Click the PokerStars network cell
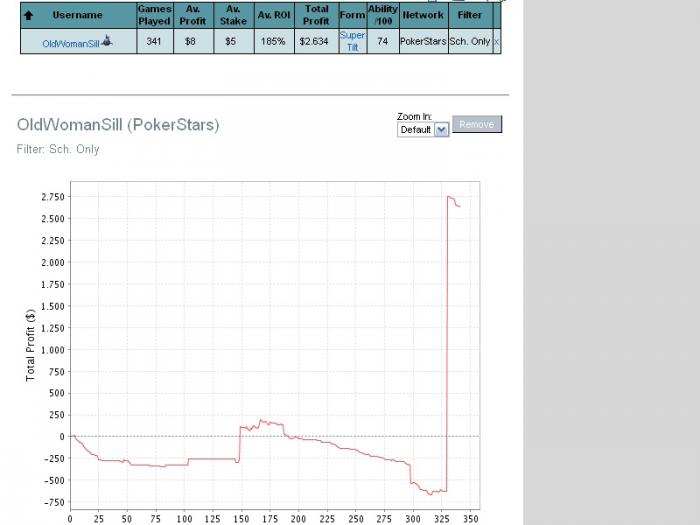700x525 pixels. 423,42
